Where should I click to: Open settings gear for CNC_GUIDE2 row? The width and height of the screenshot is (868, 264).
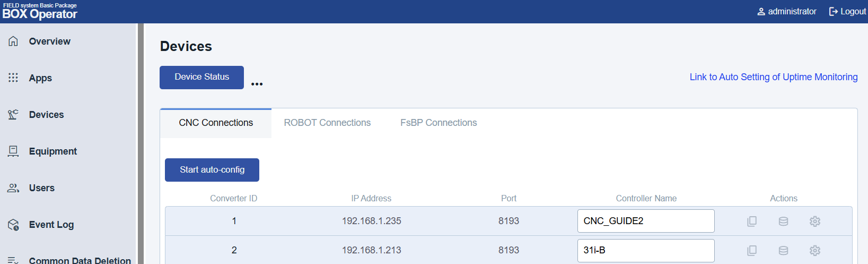815,222
